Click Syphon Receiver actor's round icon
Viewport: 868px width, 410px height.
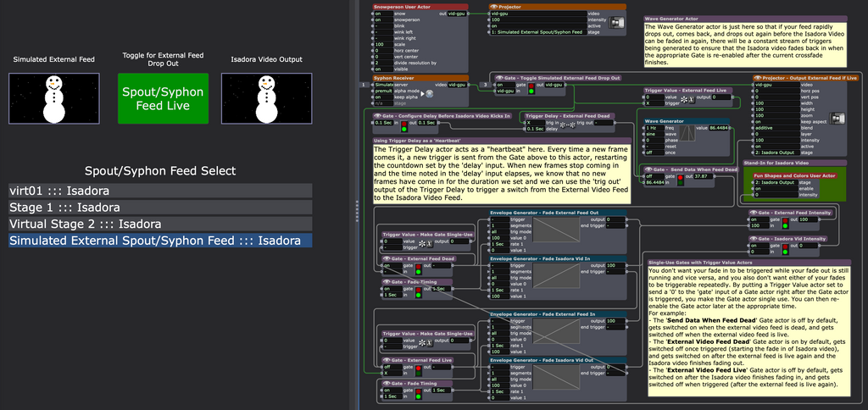429,93
